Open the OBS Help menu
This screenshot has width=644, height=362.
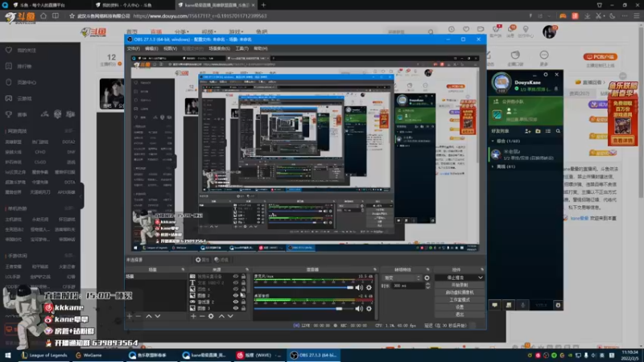point(260,48)
